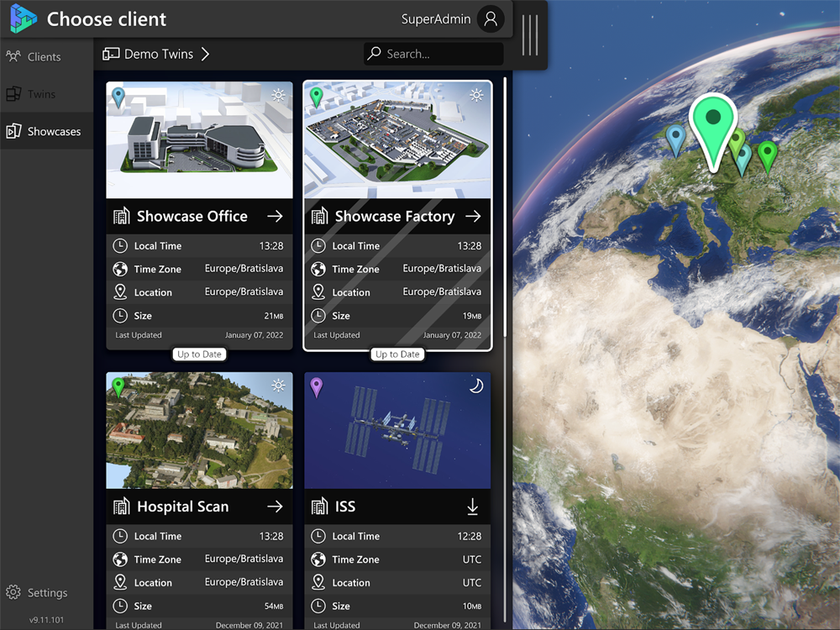Click the app logo next to Choose client

(24, 18)
